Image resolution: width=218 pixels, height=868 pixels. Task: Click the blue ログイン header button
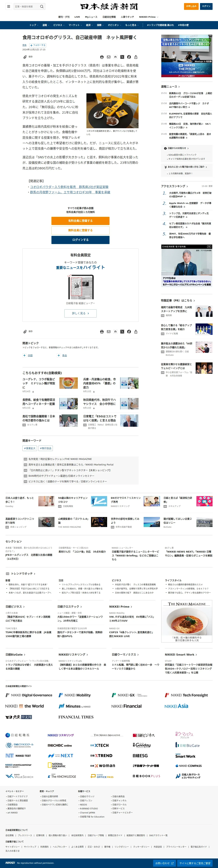206,6
